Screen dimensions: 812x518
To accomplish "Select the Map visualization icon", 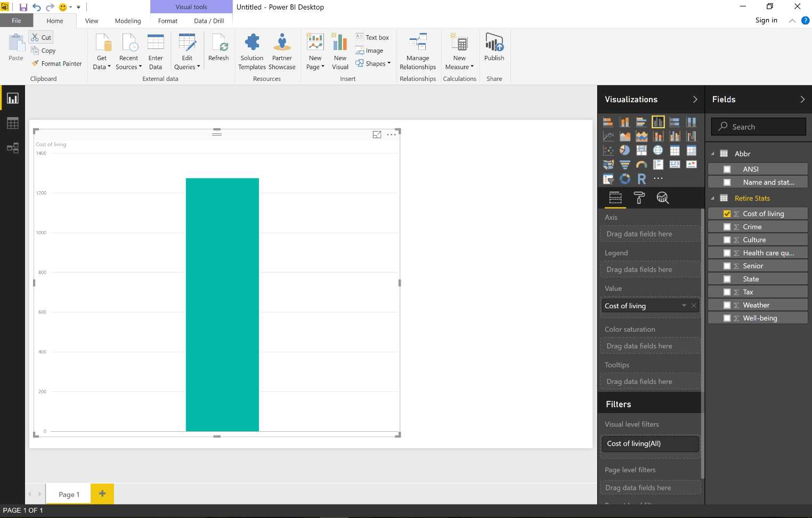I will point(658,150).
